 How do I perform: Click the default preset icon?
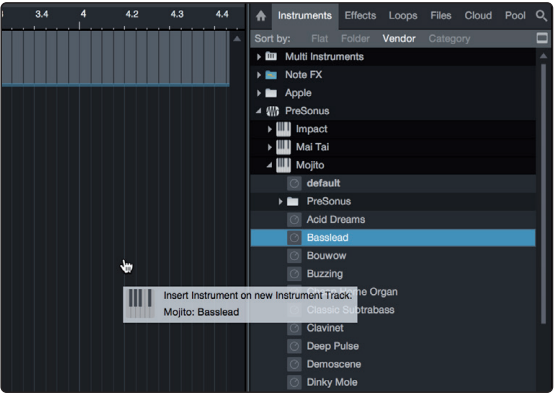[294, 183]
